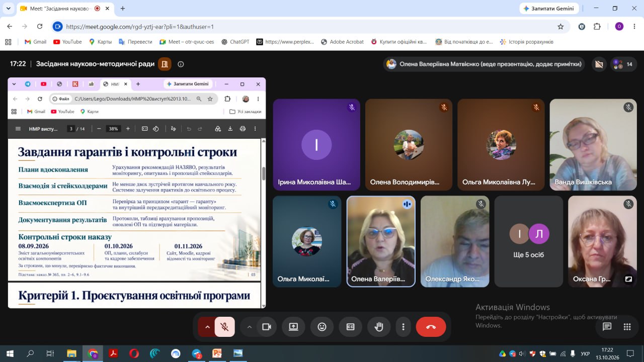
Task: Open the "Історія розрахунків" bookmark
Action: click(x=526, y=42)
